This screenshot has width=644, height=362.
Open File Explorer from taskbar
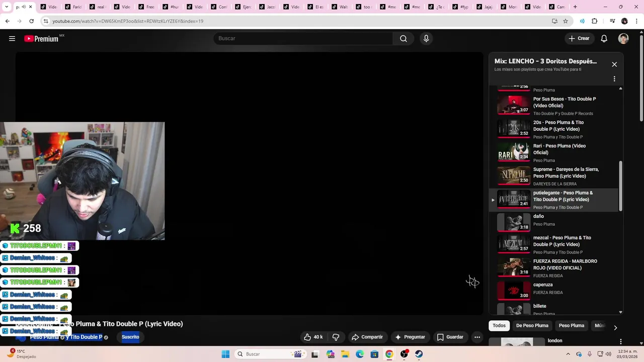pos(345,354)
